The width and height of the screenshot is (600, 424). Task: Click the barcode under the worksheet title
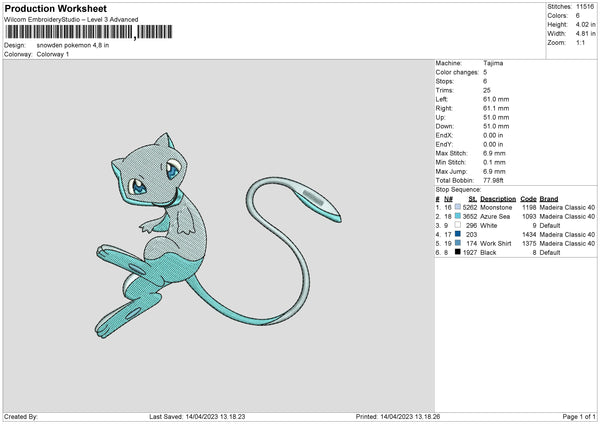click(88, 32)
